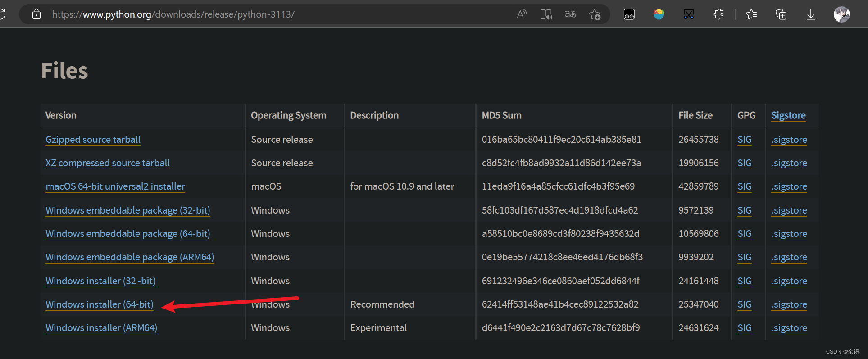
Task: Download the Gzipped source tarball
Action: [x=93, y=140]
